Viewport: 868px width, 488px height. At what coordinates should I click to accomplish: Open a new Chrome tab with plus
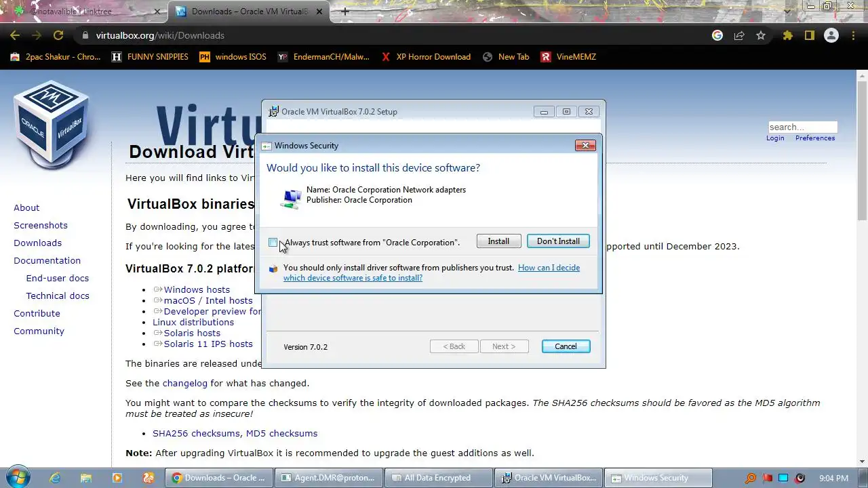pos(345,12)
